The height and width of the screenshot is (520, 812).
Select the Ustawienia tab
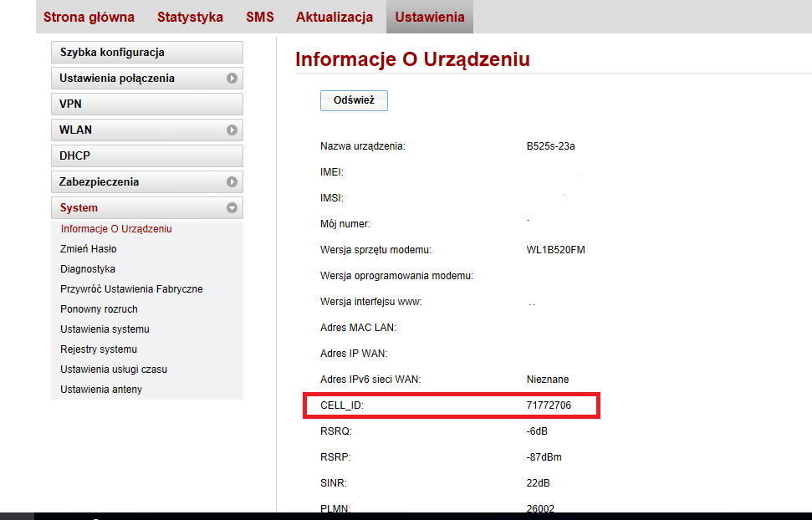pyautogui.click(x=430, y=17)
